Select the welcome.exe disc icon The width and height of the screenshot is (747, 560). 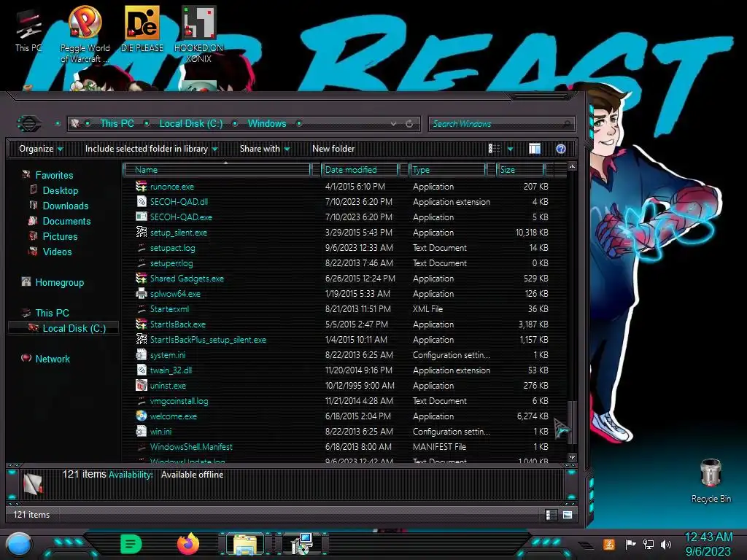point(141,416)
